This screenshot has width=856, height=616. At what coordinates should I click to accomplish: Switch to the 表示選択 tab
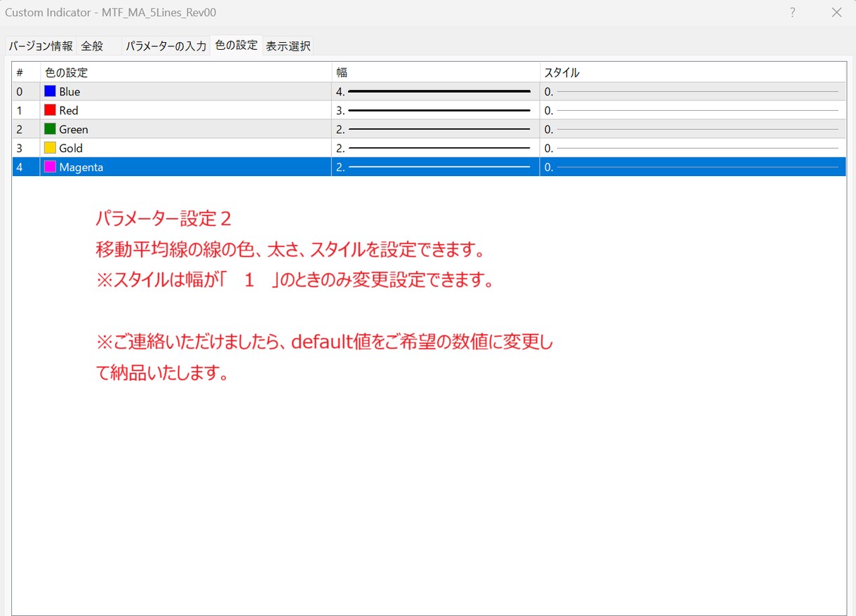[288, 46]
